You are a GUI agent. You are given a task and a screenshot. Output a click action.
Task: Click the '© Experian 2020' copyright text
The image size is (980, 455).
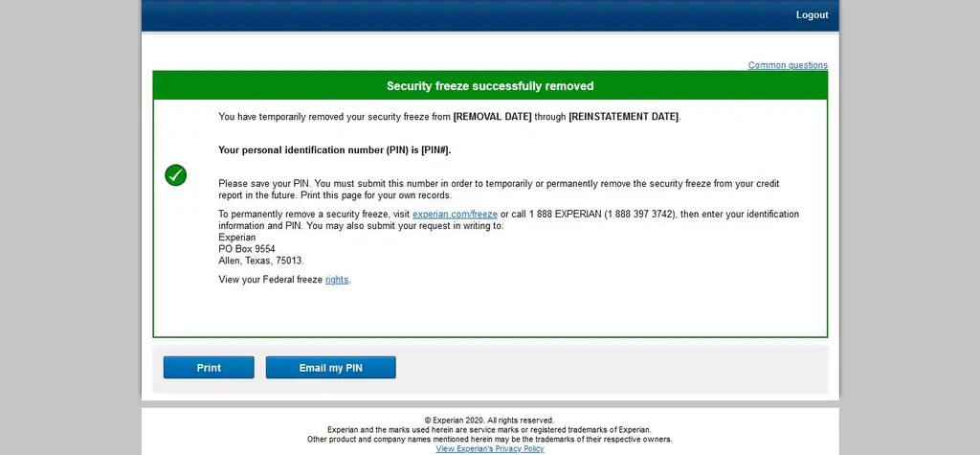click(490, 420)
